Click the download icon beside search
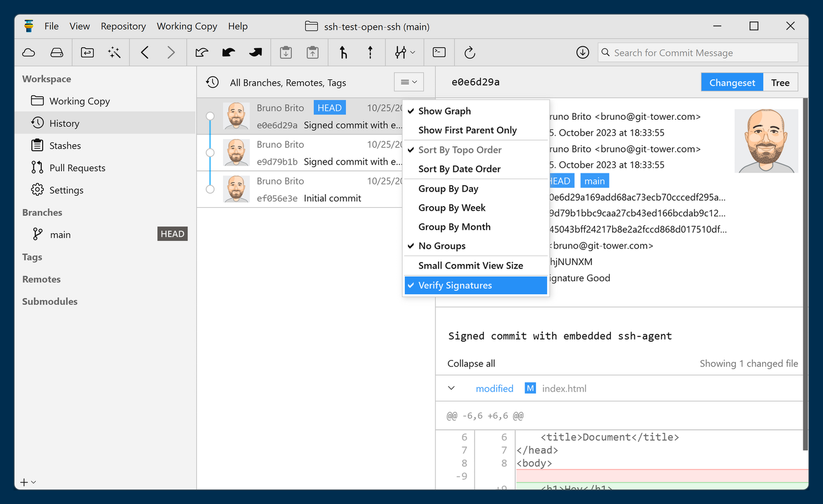Viewport: 823px width, 504px height. (x=582, y=53)
